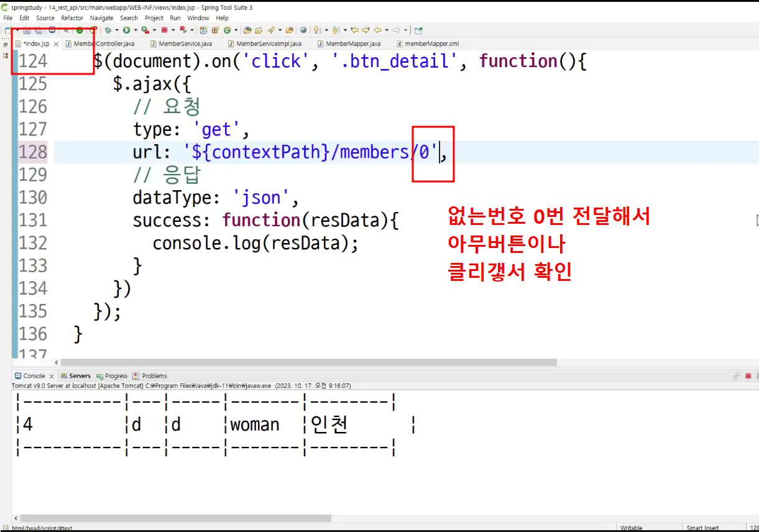The width and height of the screenshot is (759, 532).
Task: Open the Run menu
Action: (175, 18)
